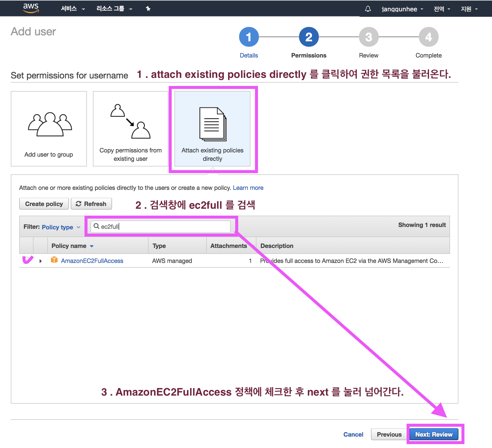
Task: Open the AmazonEC2FullAccess policy link
Action: pyautogui.click(x=92, y=261)
